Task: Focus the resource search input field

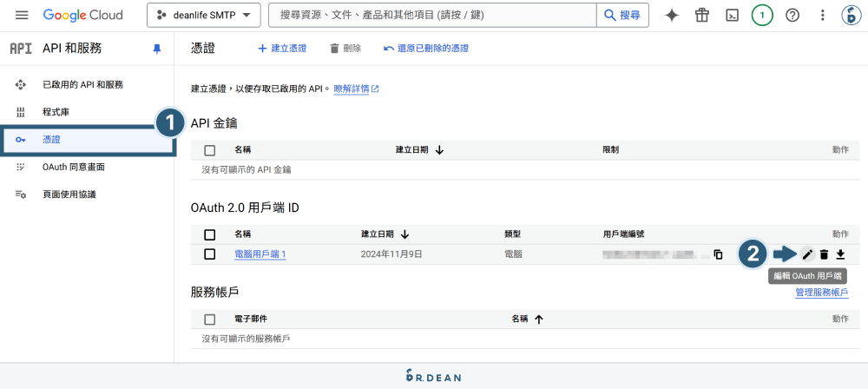Action: click(x=432, y=16)
